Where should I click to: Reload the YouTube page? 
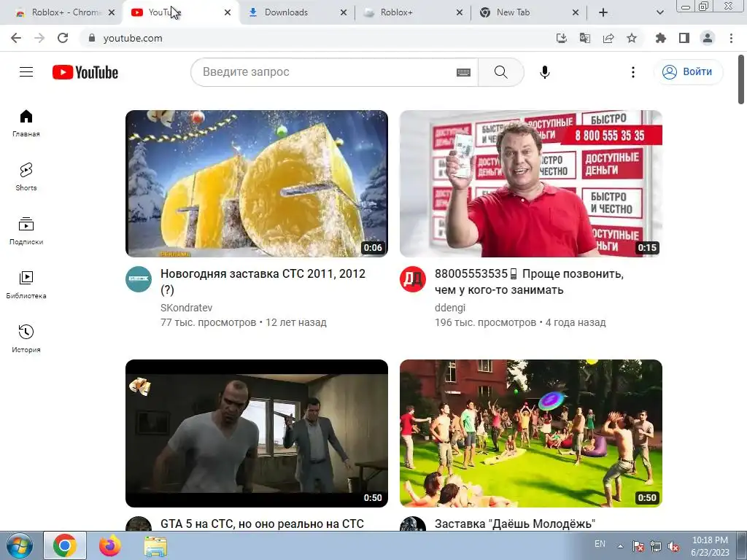click(x=63, y=38)
